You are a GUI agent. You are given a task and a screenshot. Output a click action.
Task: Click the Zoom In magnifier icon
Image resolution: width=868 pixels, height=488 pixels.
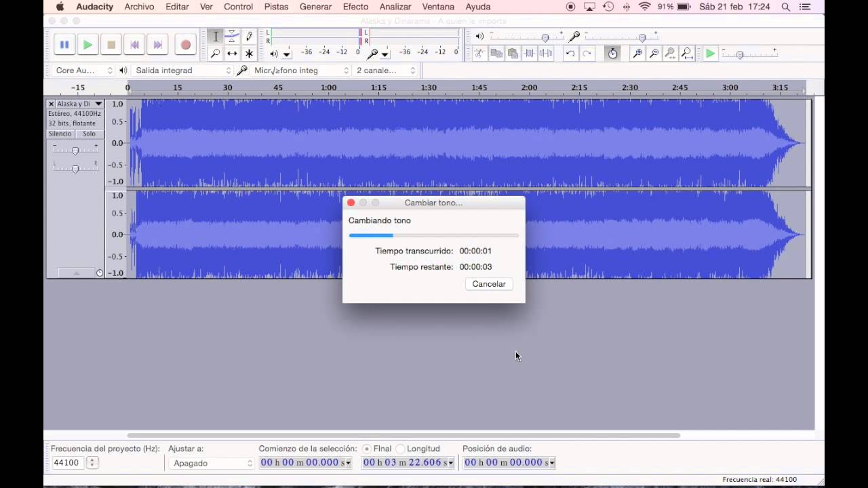pos(637,53)
